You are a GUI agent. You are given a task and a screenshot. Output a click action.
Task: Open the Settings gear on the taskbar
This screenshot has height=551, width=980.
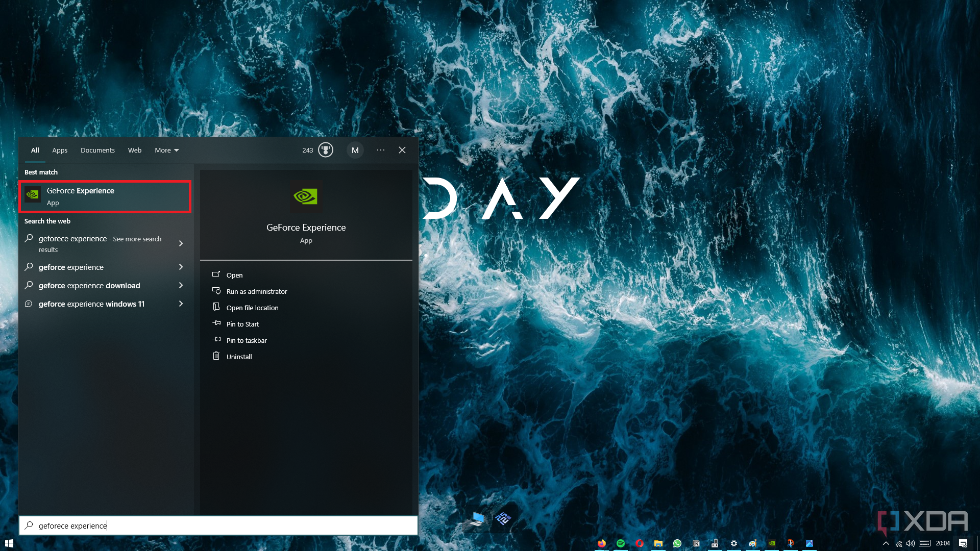coord(734,543)
